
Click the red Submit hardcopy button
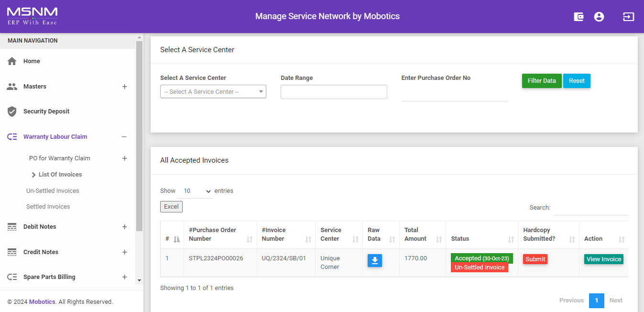(535, 259)
